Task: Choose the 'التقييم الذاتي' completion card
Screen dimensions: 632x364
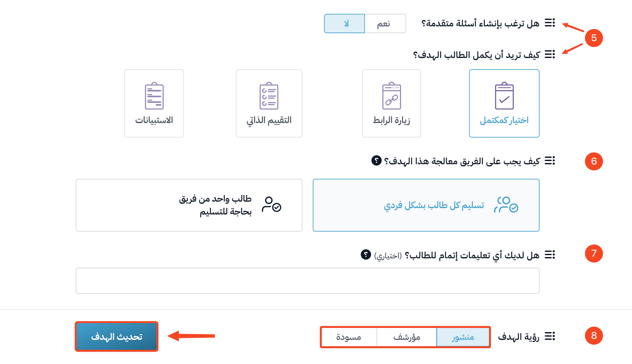Action: coord(269,103)
